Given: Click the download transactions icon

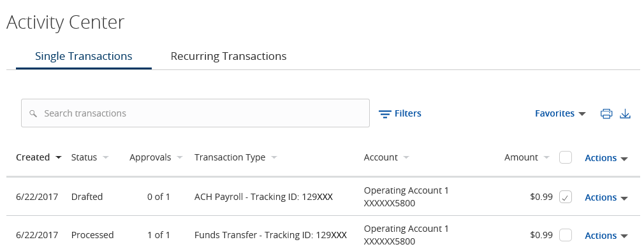Looking at the screenshot, I should click(625, 113).
